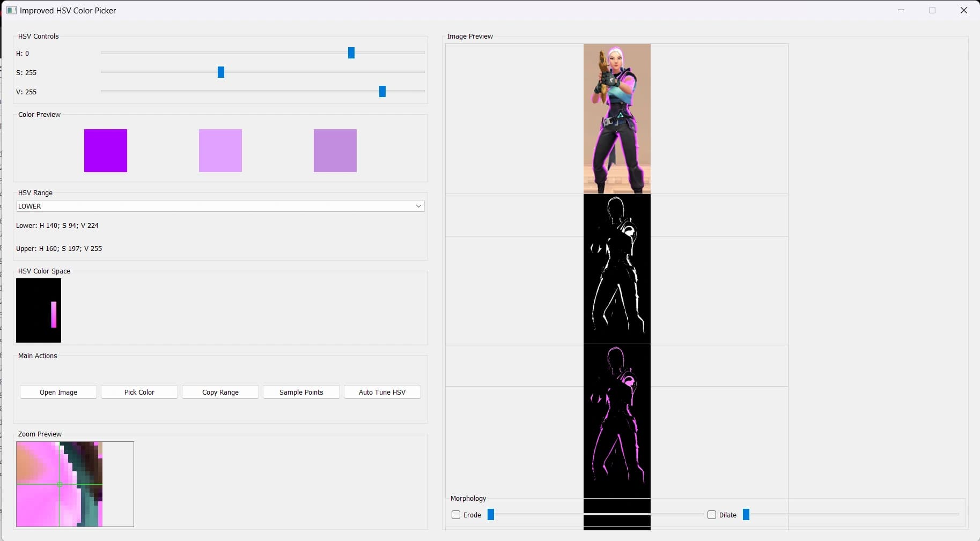Click the original character image preview
Screen dimensions: 980x541
pyautogui.click(x=616, y=118)
